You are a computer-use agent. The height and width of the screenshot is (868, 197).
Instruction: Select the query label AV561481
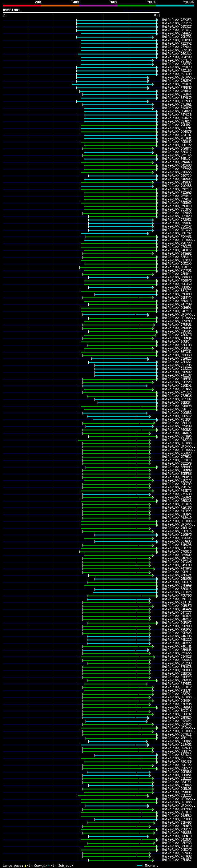click(x=11, y=10)
